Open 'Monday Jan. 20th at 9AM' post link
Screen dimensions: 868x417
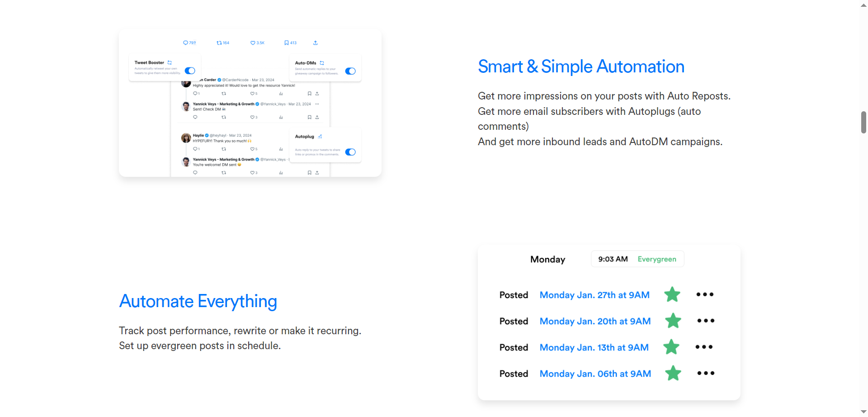595,321
